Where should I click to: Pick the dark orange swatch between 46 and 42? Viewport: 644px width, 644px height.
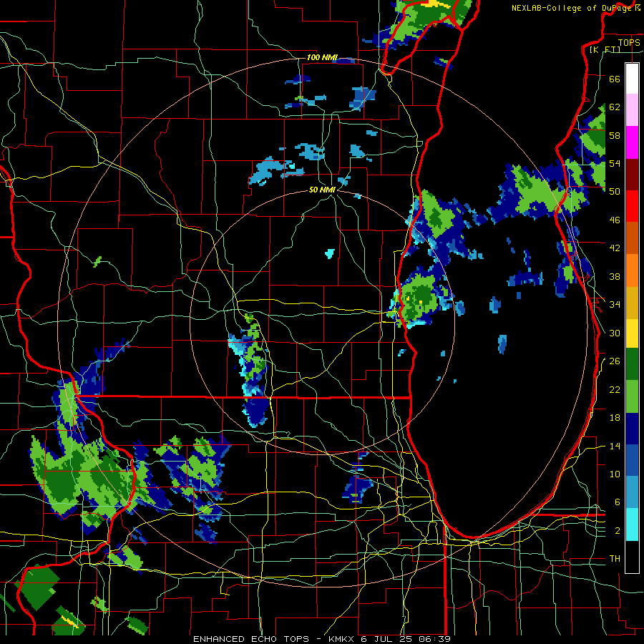tap(632, 238)
